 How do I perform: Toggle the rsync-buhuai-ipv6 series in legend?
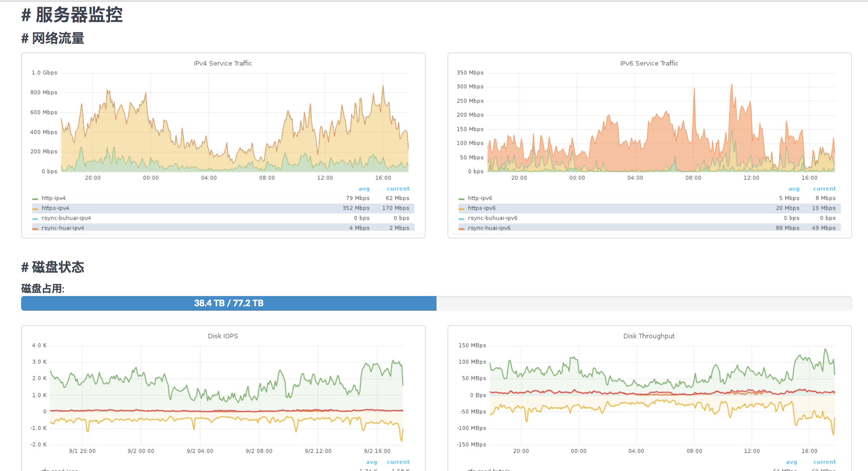pyautogui.click(x=493, y=218)
